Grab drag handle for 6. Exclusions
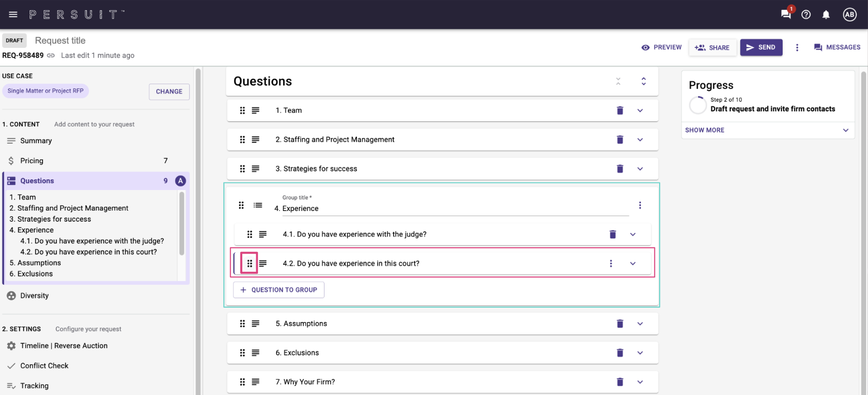Image resolution: width=868 pixels, height=395 pixels. click(242, 353)
